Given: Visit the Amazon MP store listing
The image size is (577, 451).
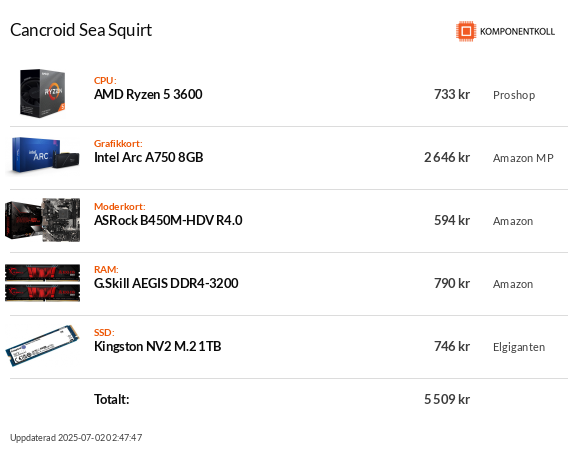Looking at the screenshot, I should point(523,158).
